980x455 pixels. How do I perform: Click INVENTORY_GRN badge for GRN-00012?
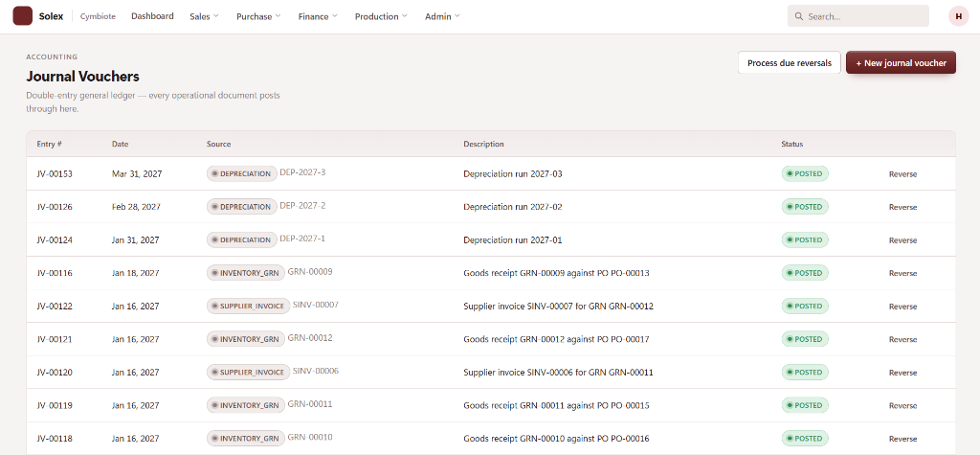click(x=246, y=339)
